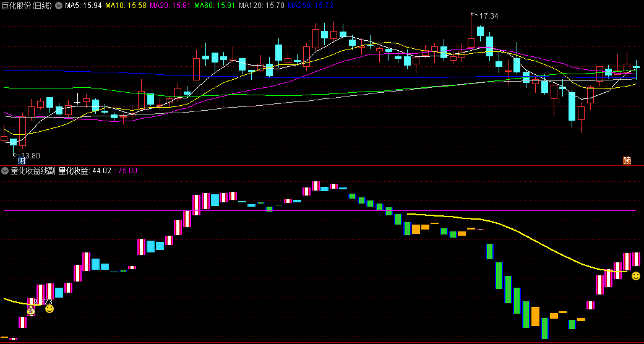Click the MA120: 15.70 label

point(261,6)
